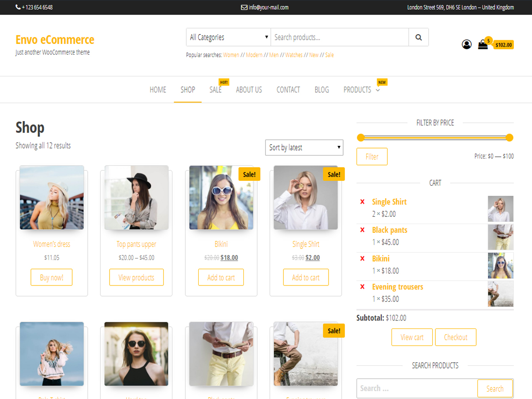532x399 pixels.
Task: Remove Single Shirt from cart via X icon
Action: point(364,202)
